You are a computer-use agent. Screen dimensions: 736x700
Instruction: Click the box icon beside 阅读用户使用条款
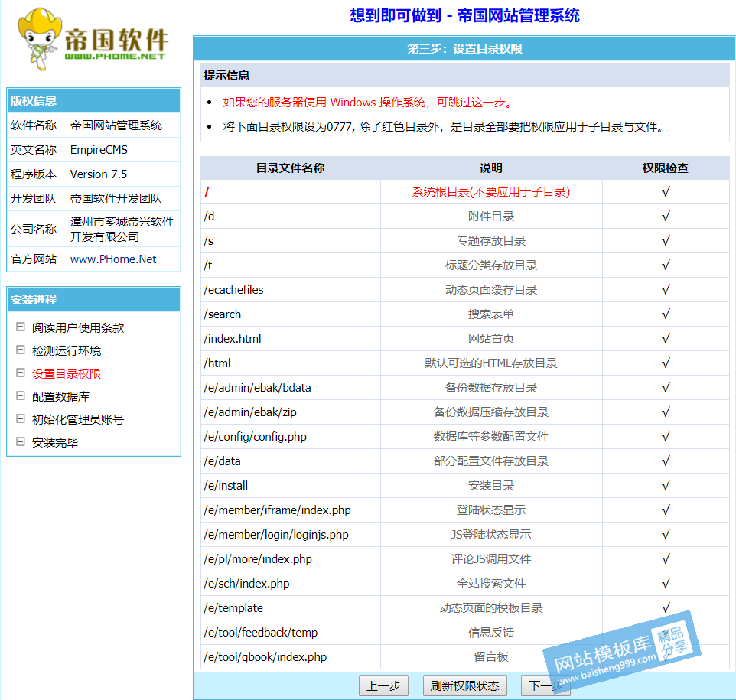coord(20,327)
